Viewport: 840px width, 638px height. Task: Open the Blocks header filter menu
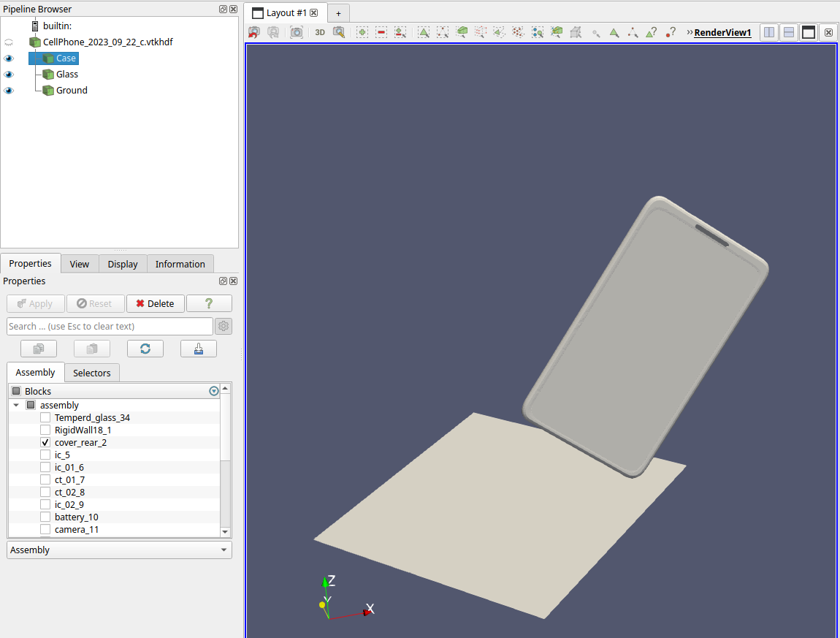tap(213, 391)
